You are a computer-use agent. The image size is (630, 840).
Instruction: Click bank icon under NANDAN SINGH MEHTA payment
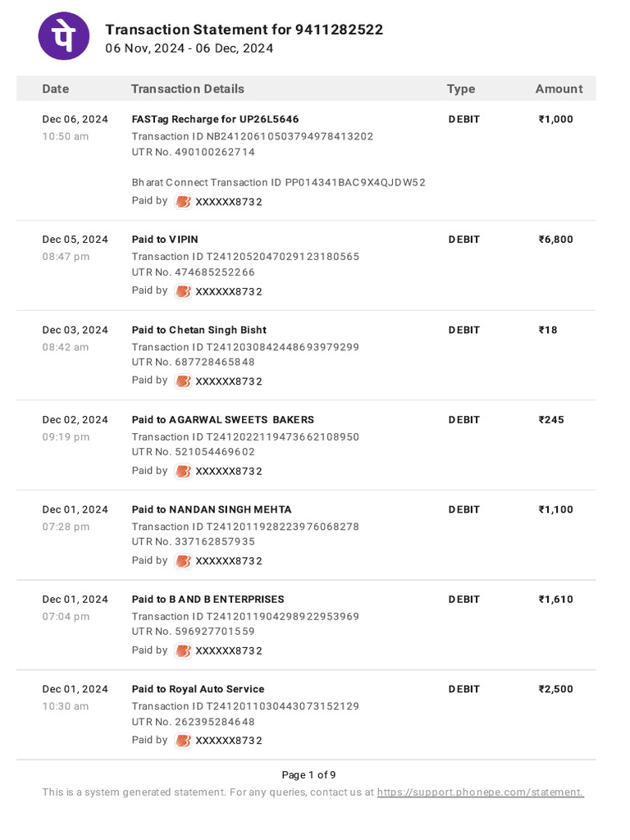[183, 561]
